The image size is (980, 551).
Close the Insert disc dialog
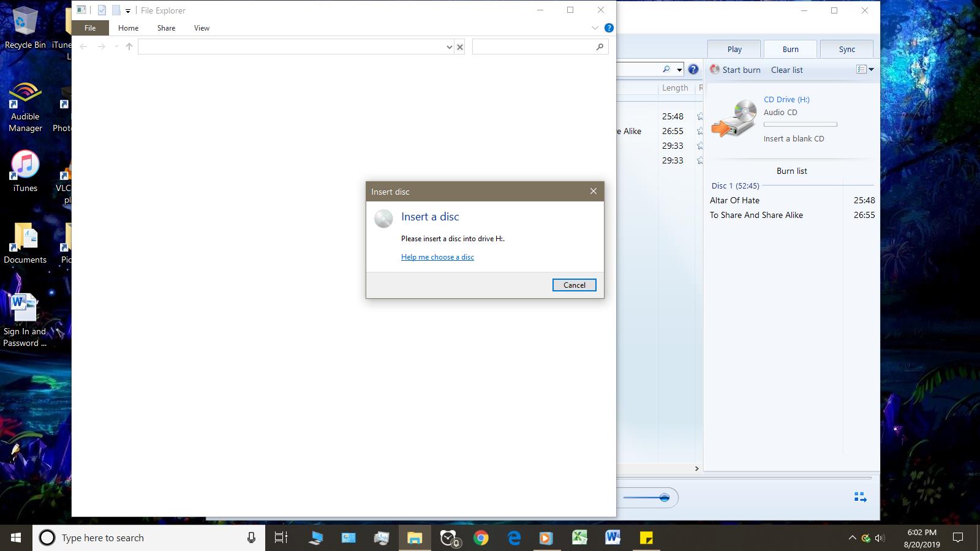[593, 191]
